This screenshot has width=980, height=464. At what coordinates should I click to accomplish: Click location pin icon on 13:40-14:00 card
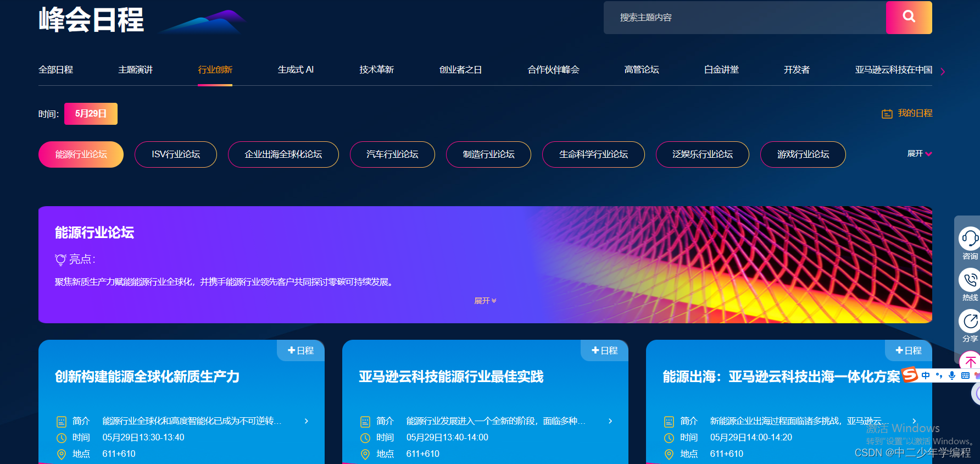(365, 455)
